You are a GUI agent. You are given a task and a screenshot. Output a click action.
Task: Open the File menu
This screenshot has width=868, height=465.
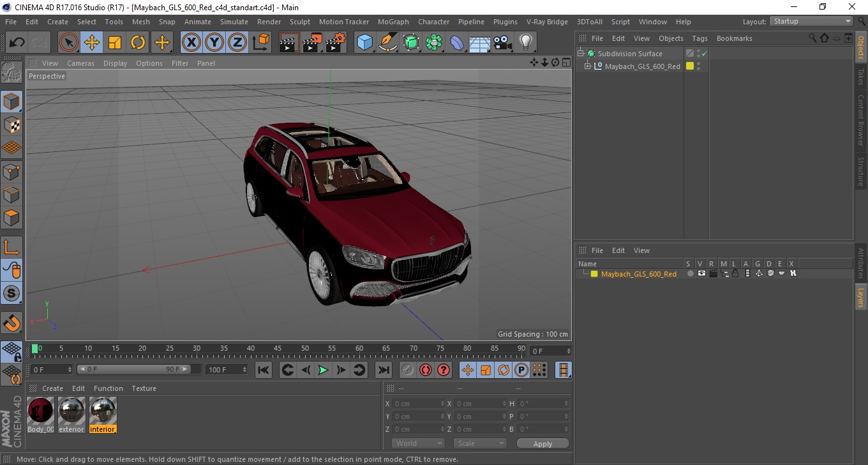tap(11, 22)
